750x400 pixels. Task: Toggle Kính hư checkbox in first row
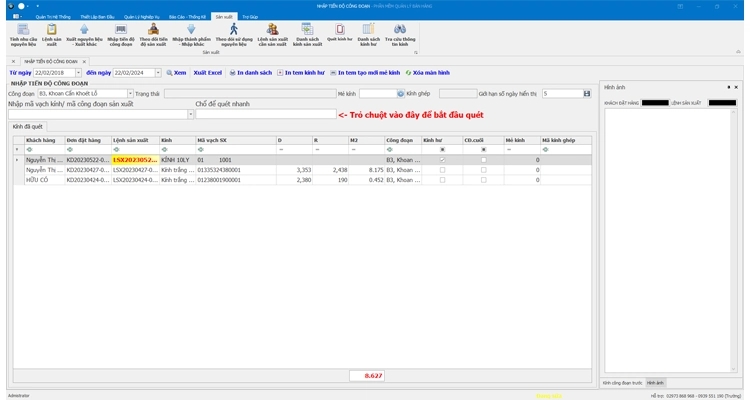[x=442, y=160]
